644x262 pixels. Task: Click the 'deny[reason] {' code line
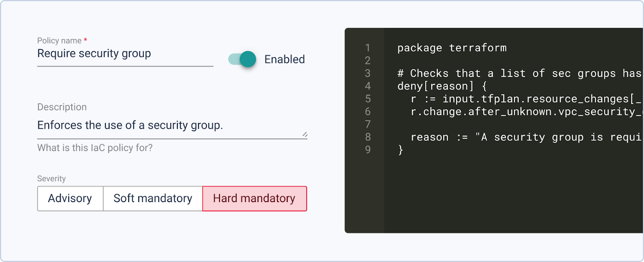point(442,86)
